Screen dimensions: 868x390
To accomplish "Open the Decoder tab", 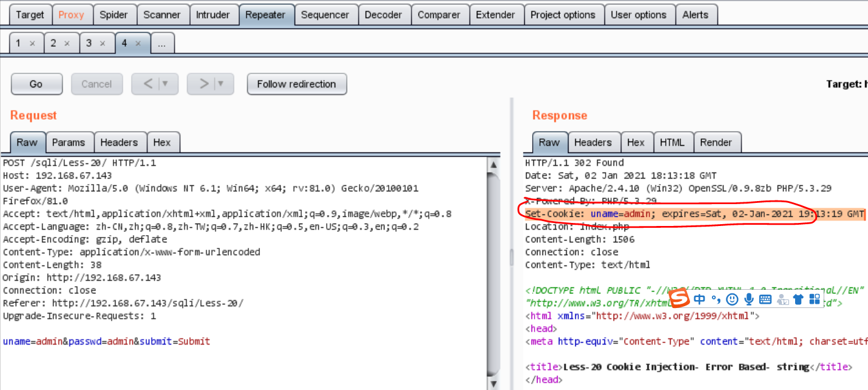I will tap(384, 13).
